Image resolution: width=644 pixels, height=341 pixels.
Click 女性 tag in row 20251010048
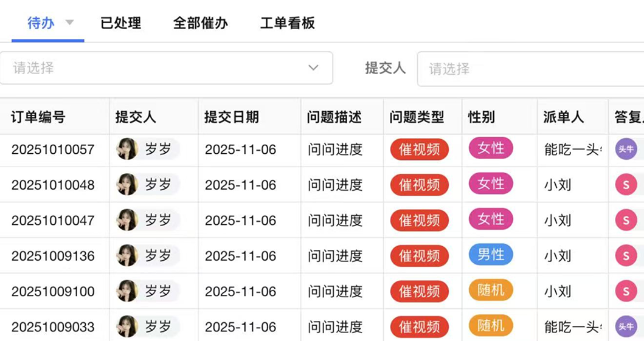[x=491, y=184]
